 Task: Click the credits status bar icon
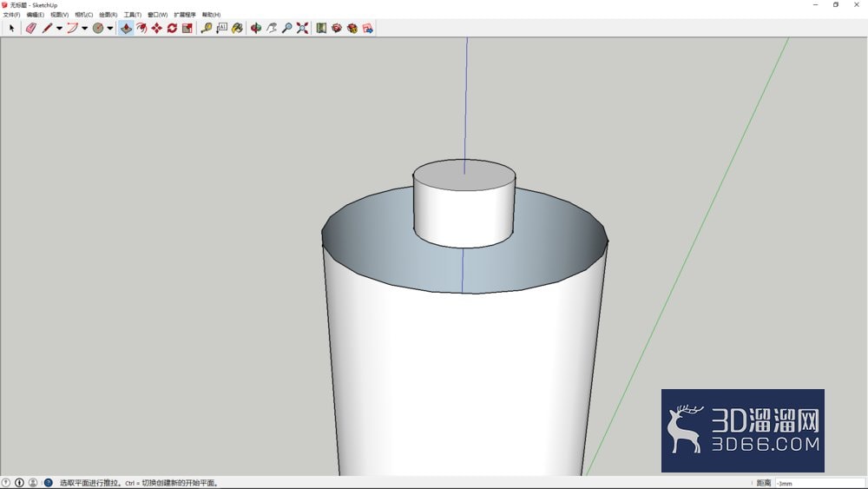19,483
